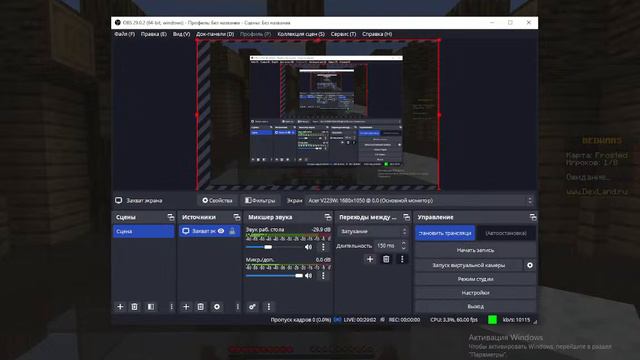The image size is (640, 360).
Task: Click Автоостановка button
Action: pos(506,233)
